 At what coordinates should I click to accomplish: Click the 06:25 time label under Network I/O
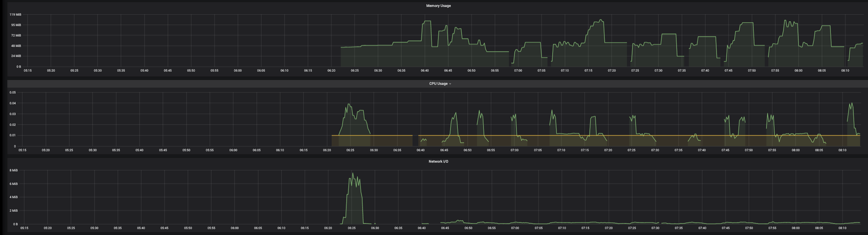(x=352, y=228)
